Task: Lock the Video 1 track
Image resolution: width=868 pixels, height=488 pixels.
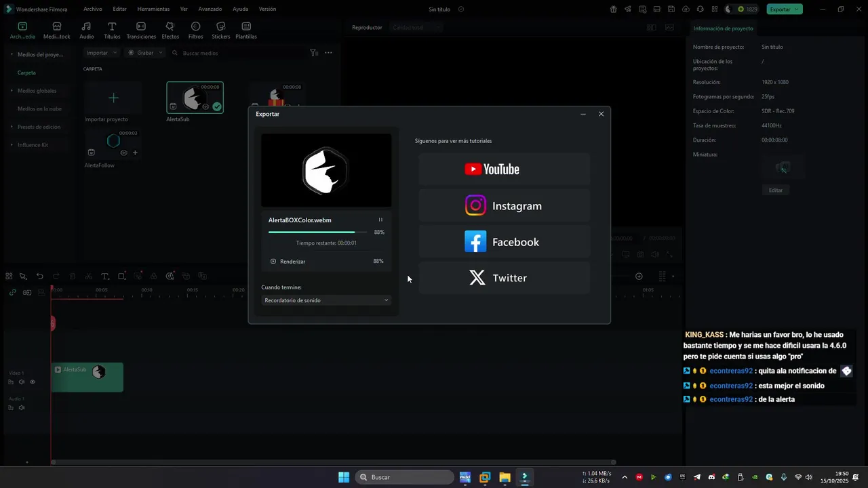Action: click(10, 382)
